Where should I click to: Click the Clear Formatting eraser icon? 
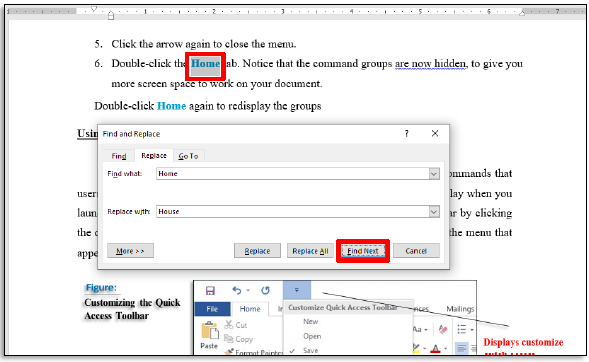coord(443,330)
